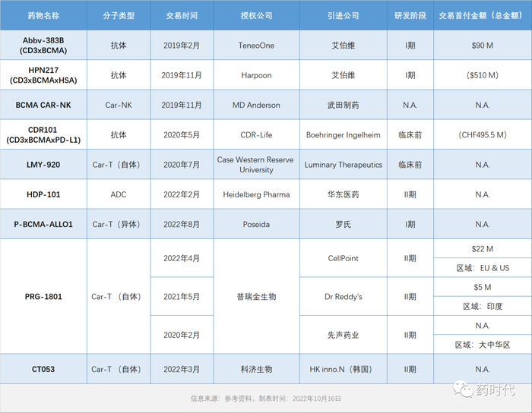
Task: Click the Case Western Reserve University cell
Action: [x=257, y=165]
